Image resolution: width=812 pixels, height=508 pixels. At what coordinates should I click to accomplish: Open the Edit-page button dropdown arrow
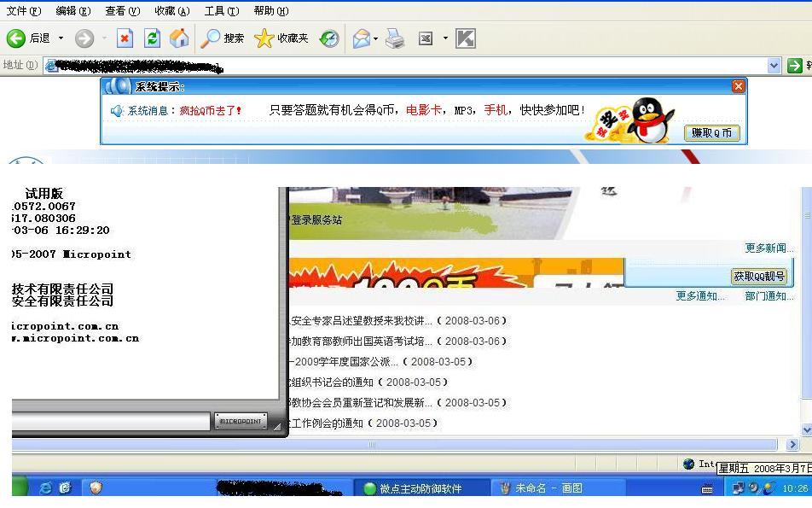(x=445, y=38)
